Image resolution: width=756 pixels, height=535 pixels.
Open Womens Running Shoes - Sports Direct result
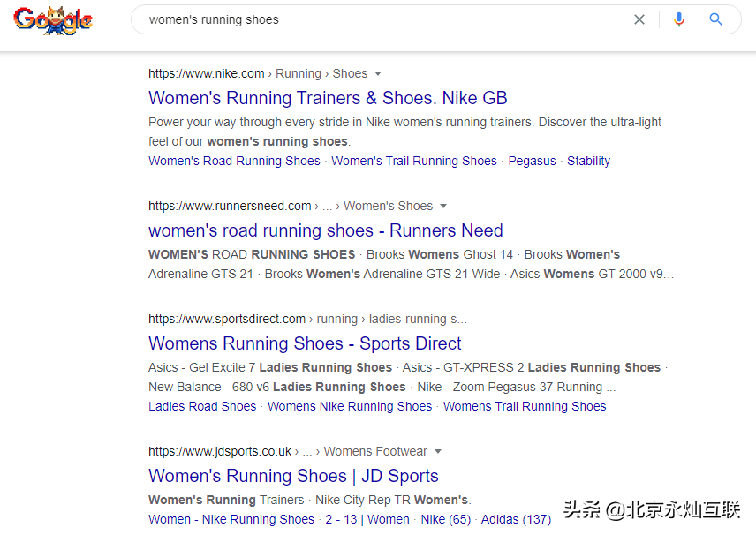(x=305, y=343)
